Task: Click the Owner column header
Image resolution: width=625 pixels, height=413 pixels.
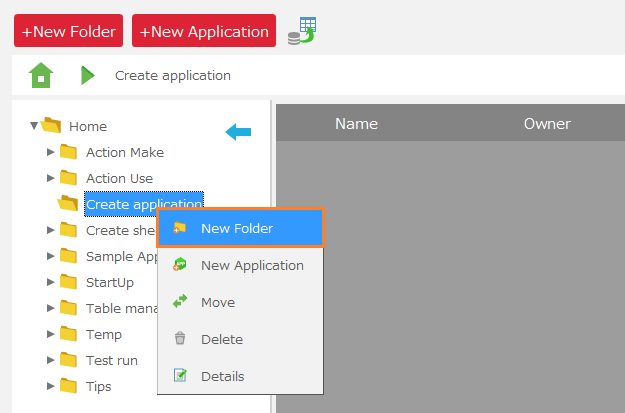Action: (547, 124)
